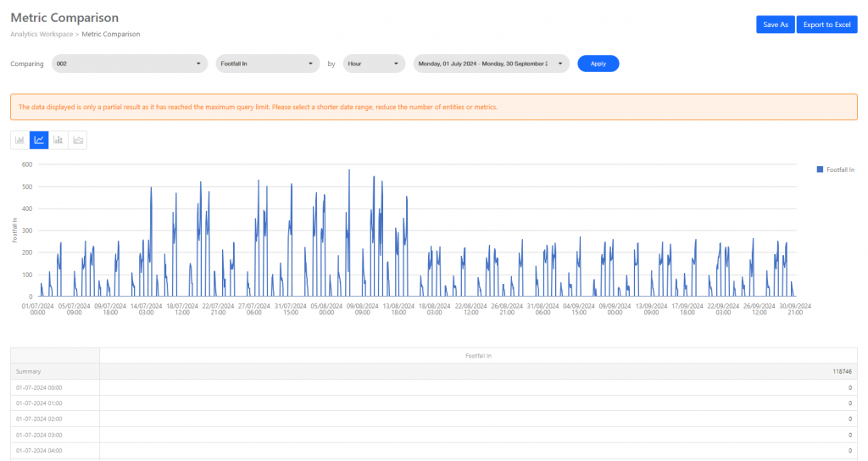Open the Hour interval dropdown

coord(374,64)
